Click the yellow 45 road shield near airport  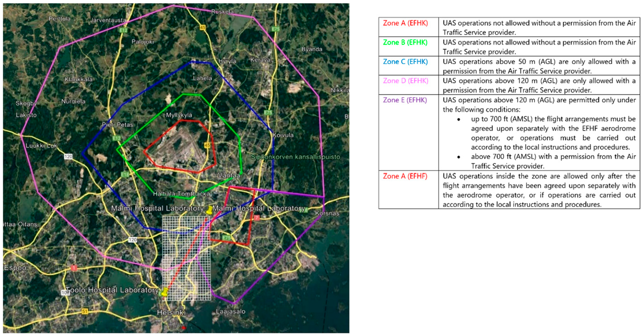coord(207,145)
